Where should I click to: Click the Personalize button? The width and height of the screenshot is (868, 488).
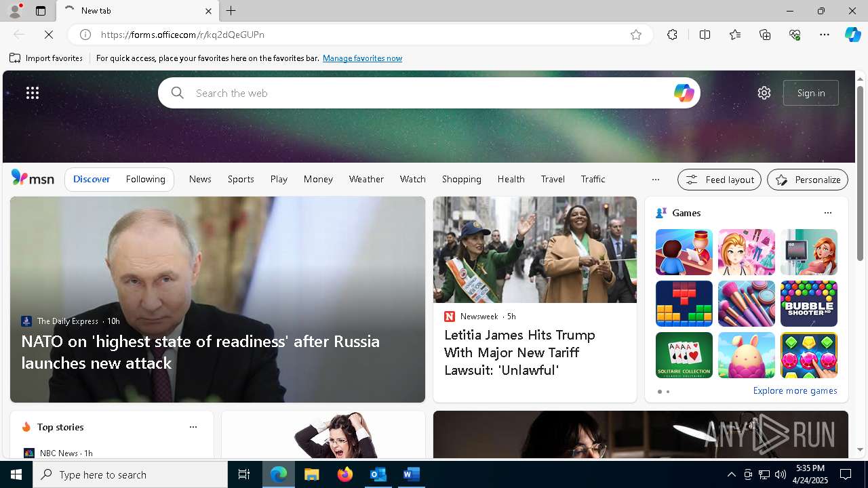(808, 180)
